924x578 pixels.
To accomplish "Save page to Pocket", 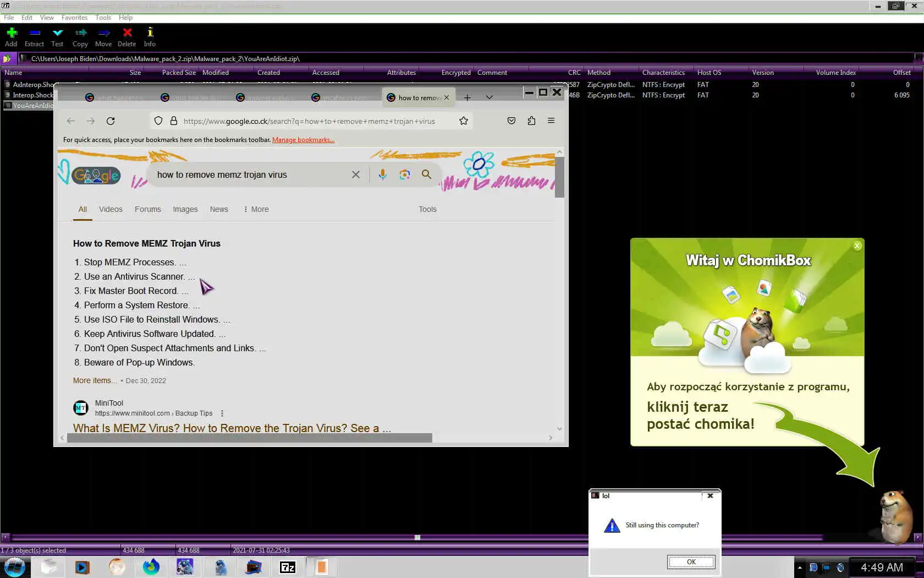I will [512, 121].
